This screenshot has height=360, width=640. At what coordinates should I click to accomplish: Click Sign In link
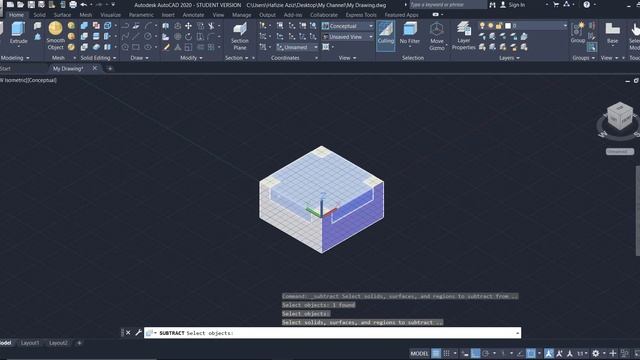(x=517, y=4)
